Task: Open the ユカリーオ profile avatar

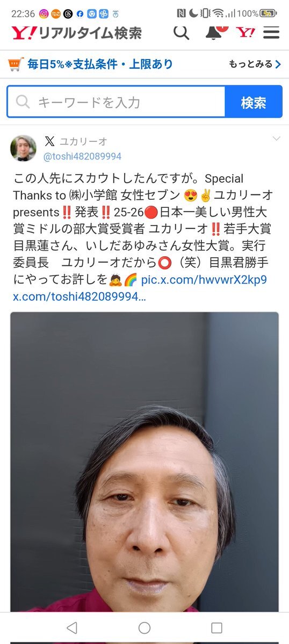Action: (23, 148)
